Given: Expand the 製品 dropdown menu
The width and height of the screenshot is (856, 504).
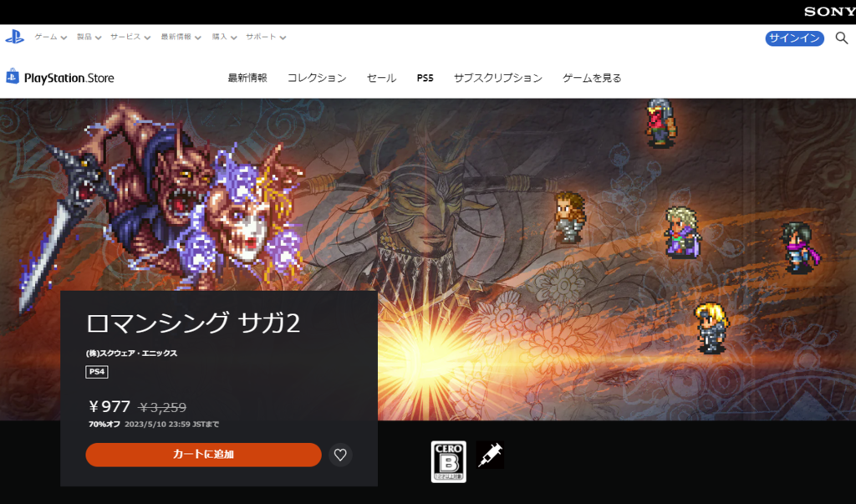Looking at the screenshot, I should click(89, 37).
